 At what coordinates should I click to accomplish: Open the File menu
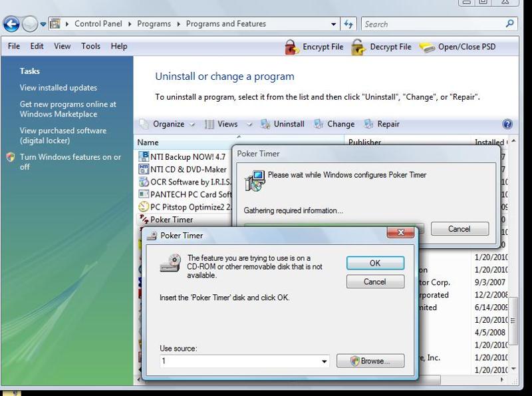coord(14,46)
